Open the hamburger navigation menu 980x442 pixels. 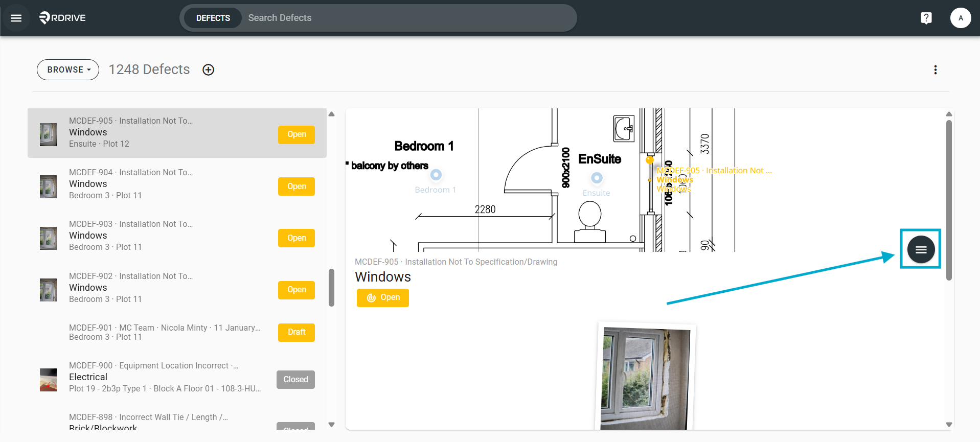[16, 18]
